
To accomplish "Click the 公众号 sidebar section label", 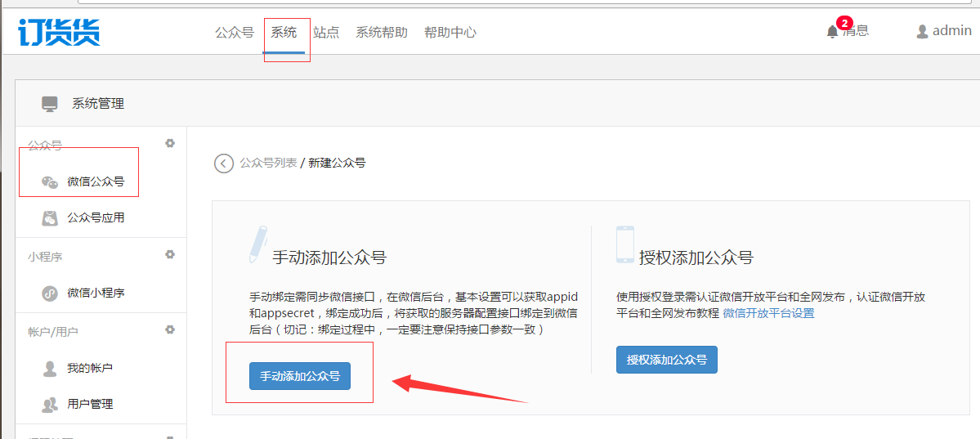I will click(45, 145).
